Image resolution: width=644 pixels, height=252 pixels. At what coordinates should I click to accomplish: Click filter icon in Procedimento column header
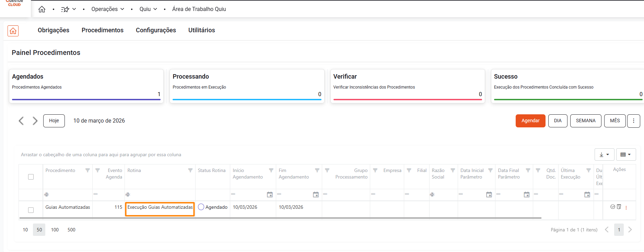(87, 170)
